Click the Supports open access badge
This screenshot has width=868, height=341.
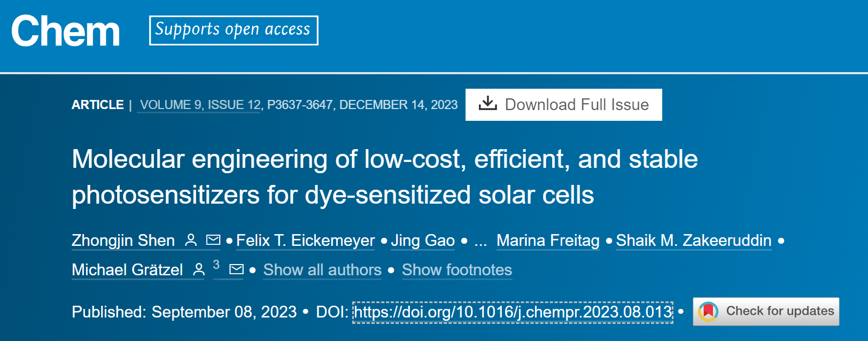click(x=234, y=30)
